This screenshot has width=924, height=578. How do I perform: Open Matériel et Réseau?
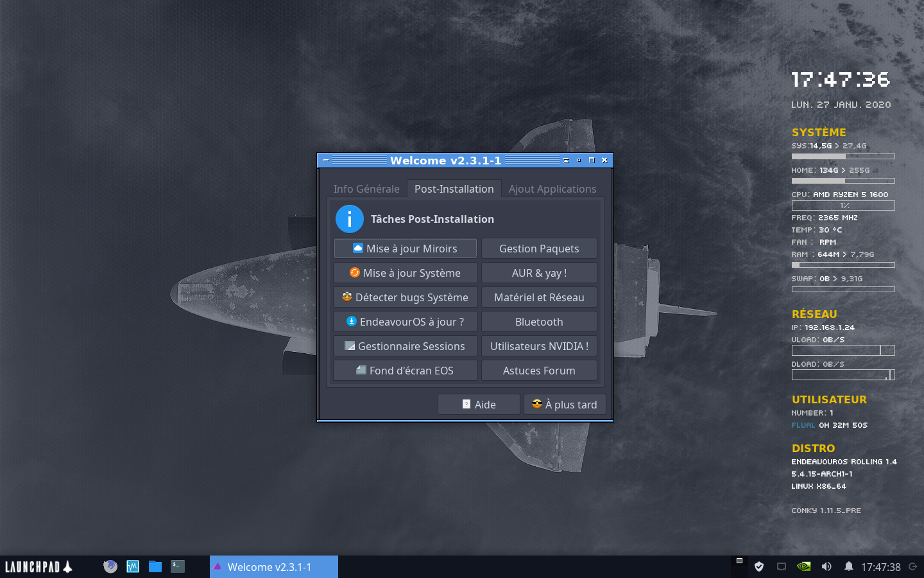click(x=539, y=297)
